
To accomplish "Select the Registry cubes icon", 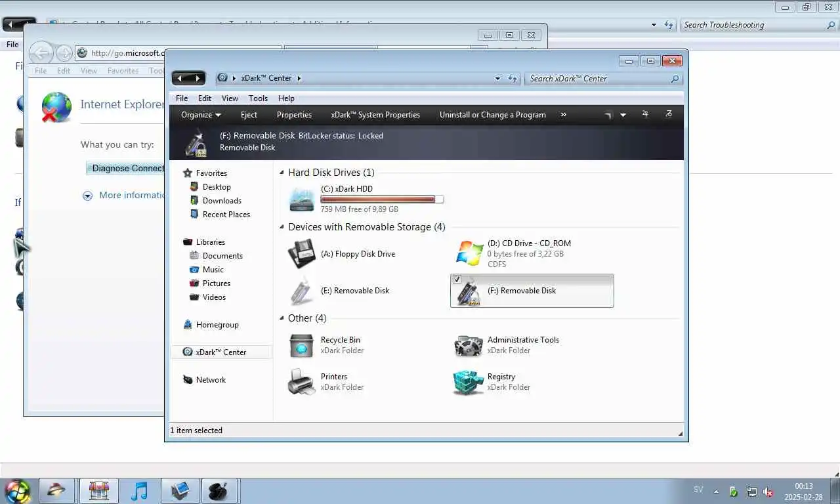I will point(469,382).
